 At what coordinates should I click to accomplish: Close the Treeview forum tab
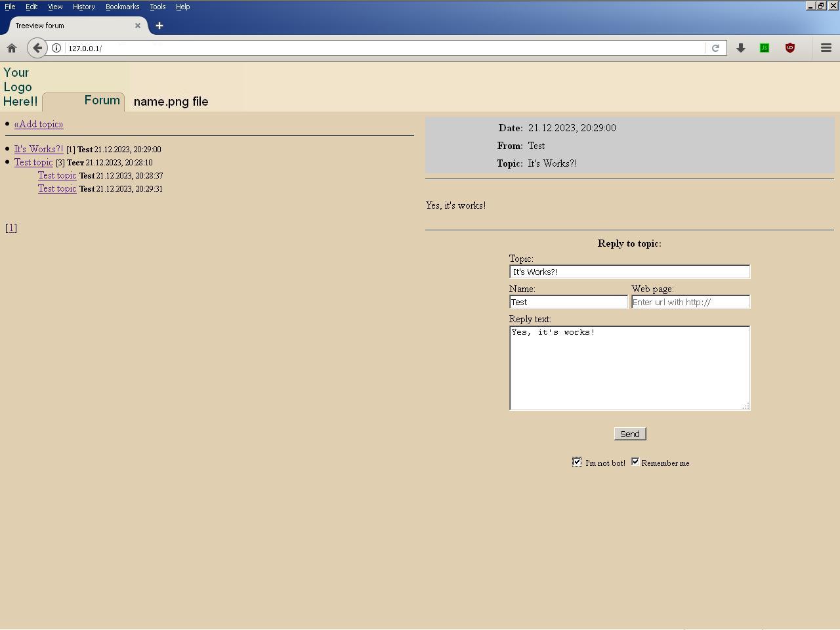[138, 26]
